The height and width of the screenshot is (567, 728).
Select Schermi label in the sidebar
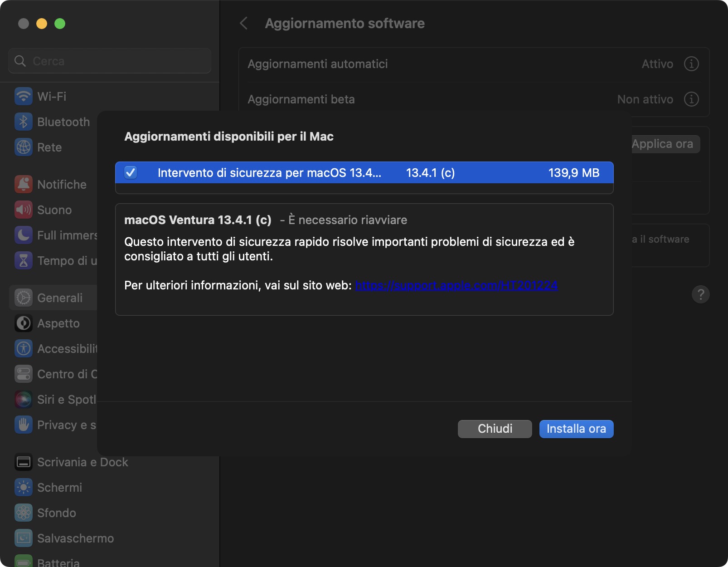60,487
